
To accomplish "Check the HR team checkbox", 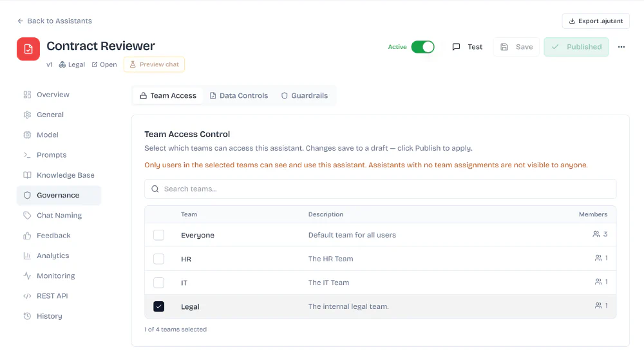I will (x=158, y=259).
